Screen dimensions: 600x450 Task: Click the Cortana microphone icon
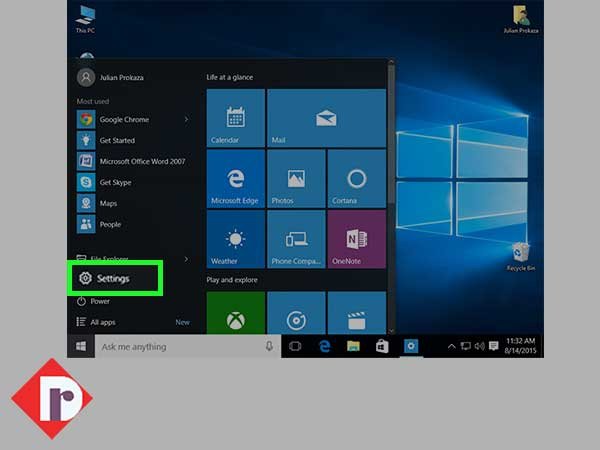269,346
